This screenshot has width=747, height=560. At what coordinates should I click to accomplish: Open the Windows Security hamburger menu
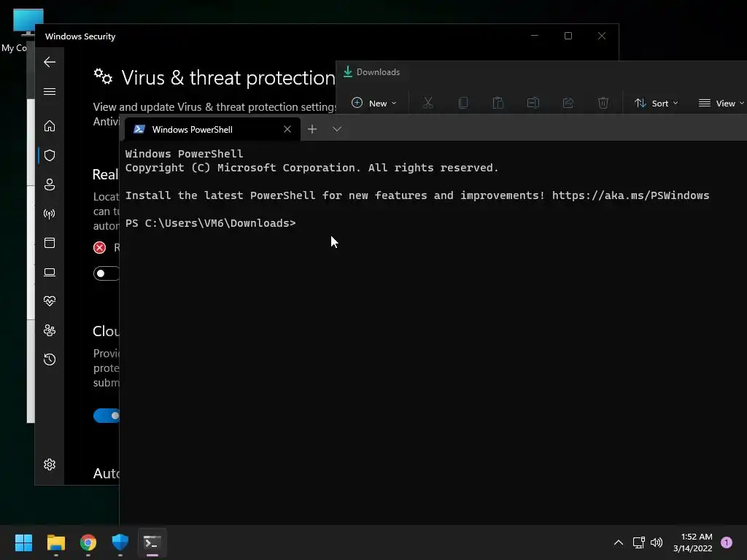[50, 91]
